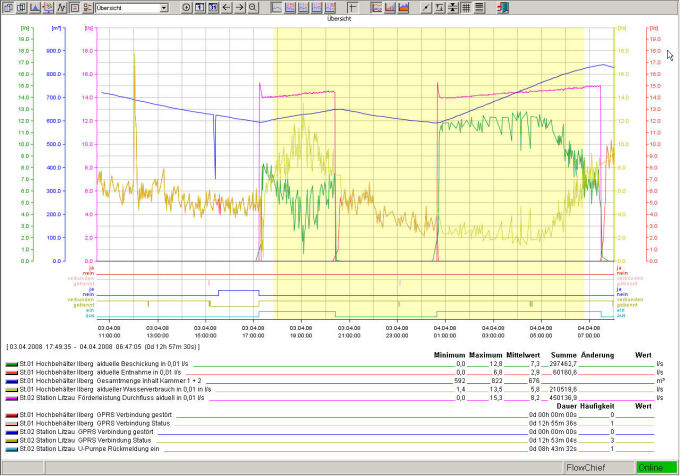This screenshot has width=680, height=476.
Task: Click the exit door icon
Action: [503, 7]
